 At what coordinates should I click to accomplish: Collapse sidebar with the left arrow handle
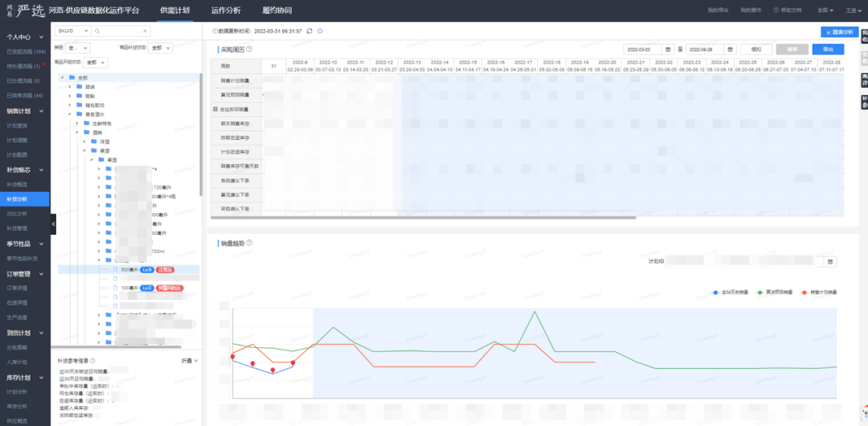[53, 223]
